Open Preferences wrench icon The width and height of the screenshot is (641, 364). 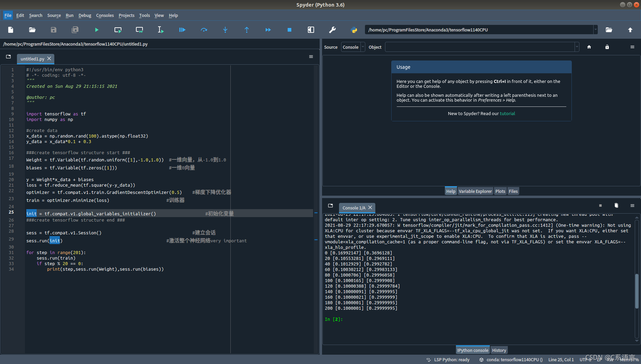click(x=332, y=30)
